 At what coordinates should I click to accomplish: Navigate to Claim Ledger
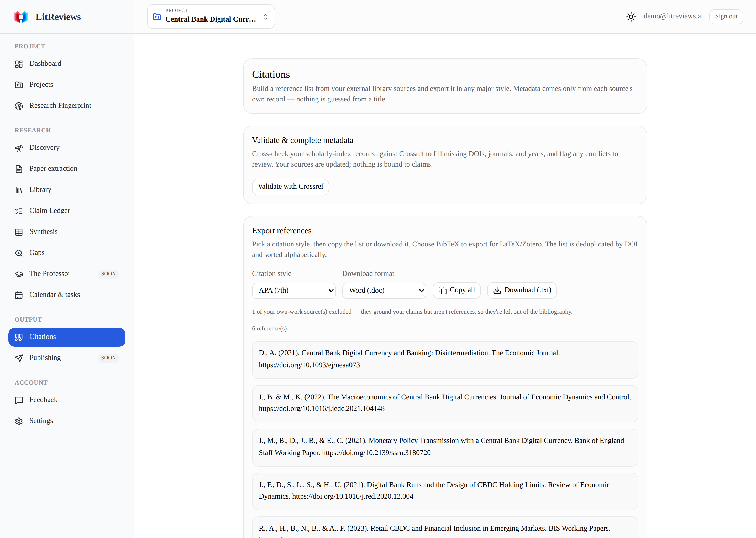[67, 211]
